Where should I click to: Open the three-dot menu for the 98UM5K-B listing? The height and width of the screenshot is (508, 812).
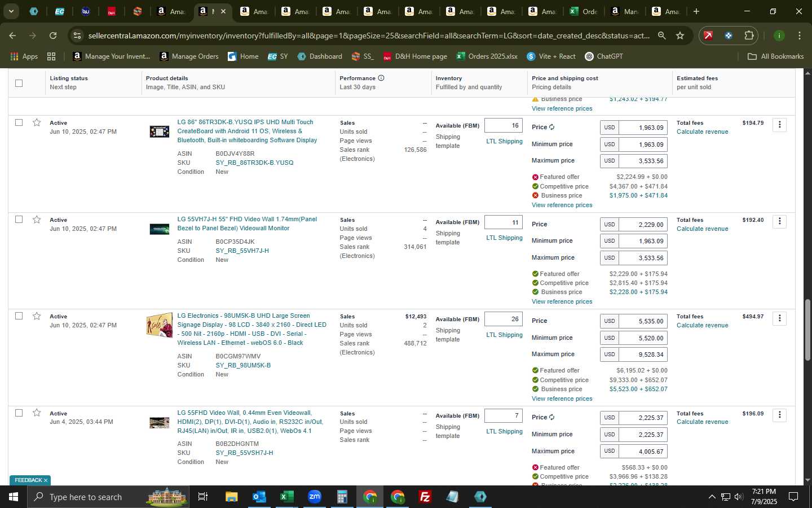(x=780, y=318)
